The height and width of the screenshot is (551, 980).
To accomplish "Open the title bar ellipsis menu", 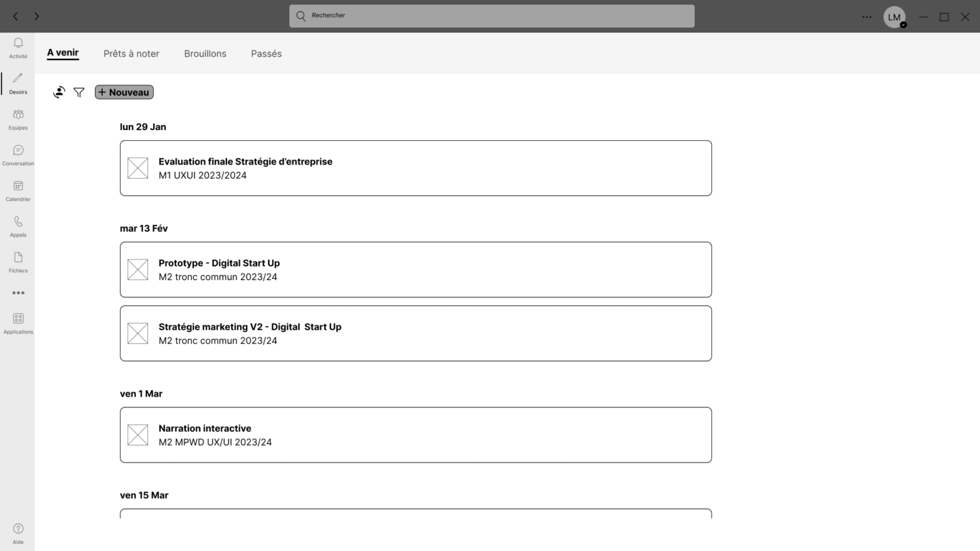I will [x=866, y=17].
